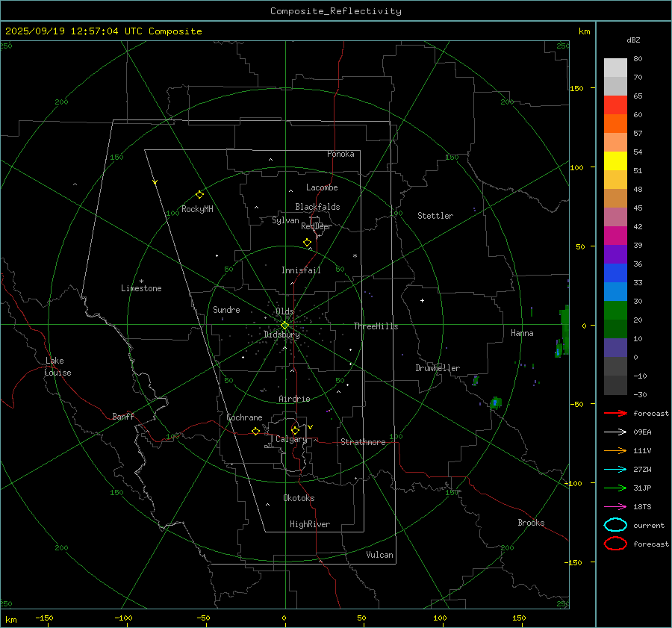Click the yellow diamond marker at Didsbury radar center
This screenshot has height=628, width=672.
284,325
